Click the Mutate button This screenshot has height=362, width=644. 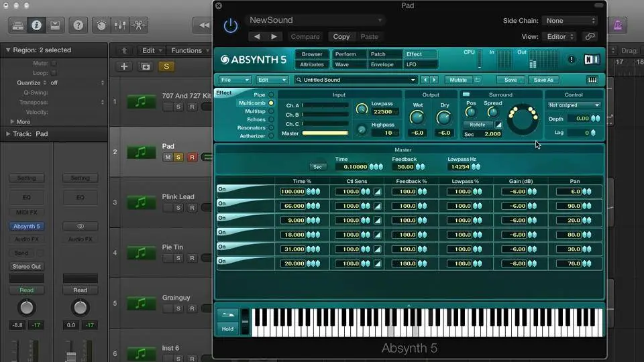coord(458,80)
